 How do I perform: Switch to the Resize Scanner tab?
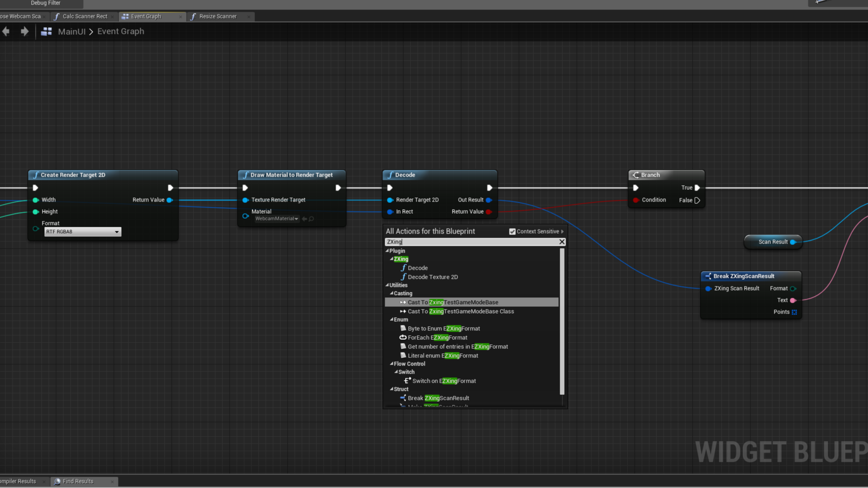coord(217,16)
